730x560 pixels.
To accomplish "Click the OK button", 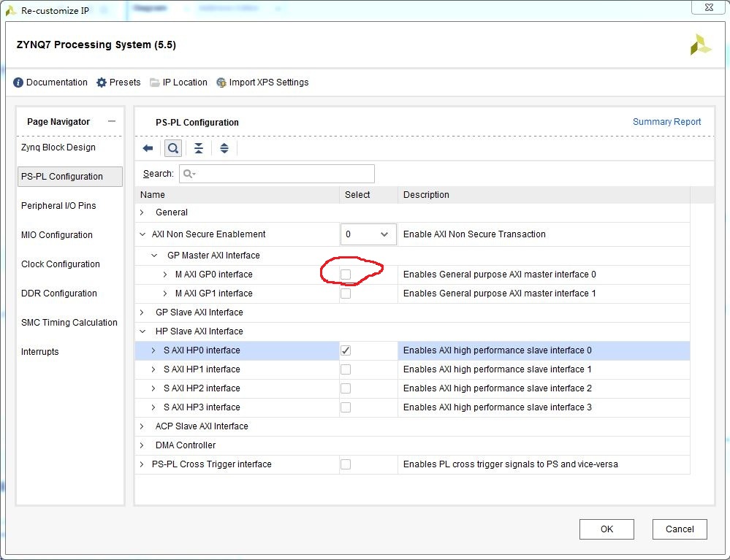I will [x=607, y=529].
